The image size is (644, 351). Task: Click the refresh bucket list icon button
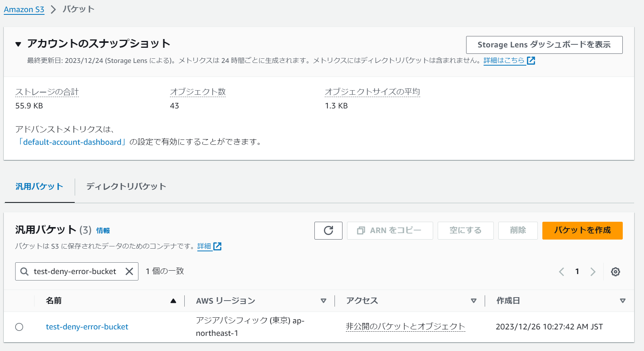pos(328,230)
